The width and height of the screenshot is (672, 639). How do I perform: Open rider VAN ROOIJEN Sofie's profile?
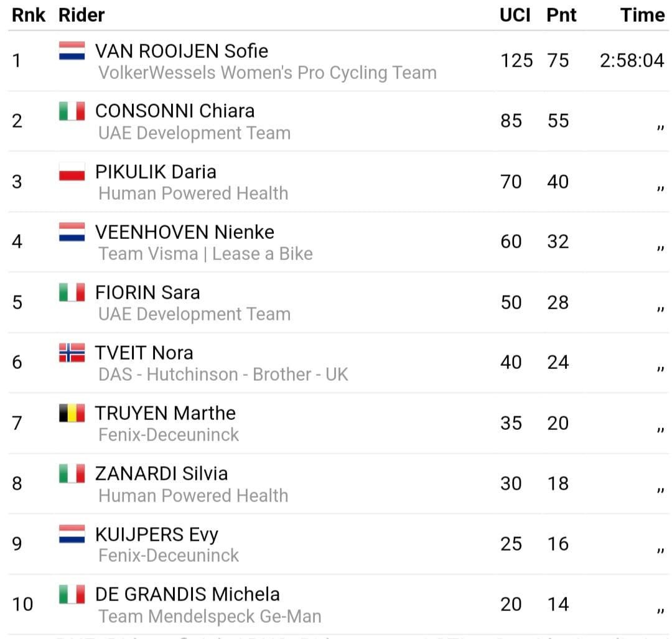point(182,51)
